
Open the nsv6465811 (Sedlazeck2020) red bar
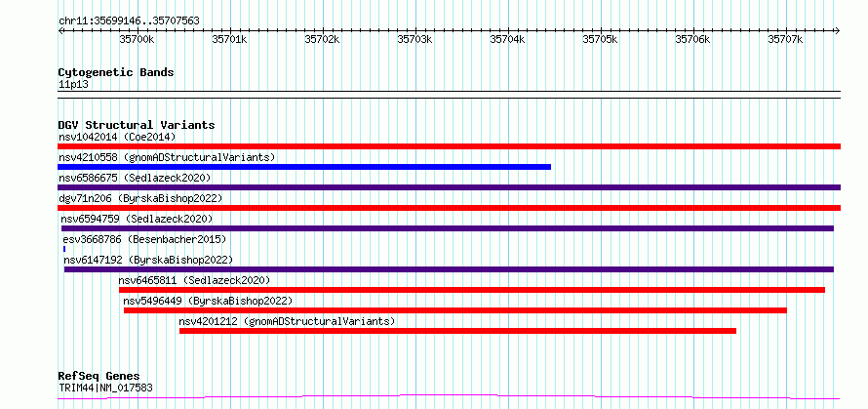tap(472, 290)
